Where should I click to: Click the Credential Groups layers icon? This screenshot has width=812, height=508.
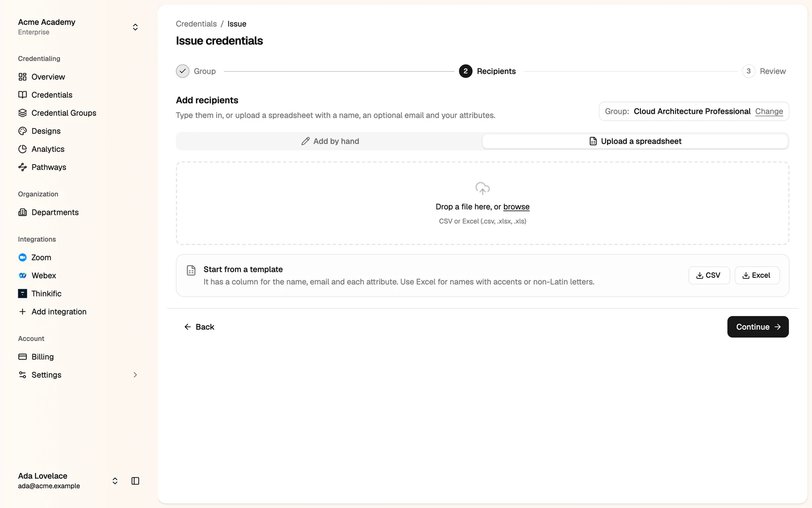pyautogui.click(x=22, y=113)
